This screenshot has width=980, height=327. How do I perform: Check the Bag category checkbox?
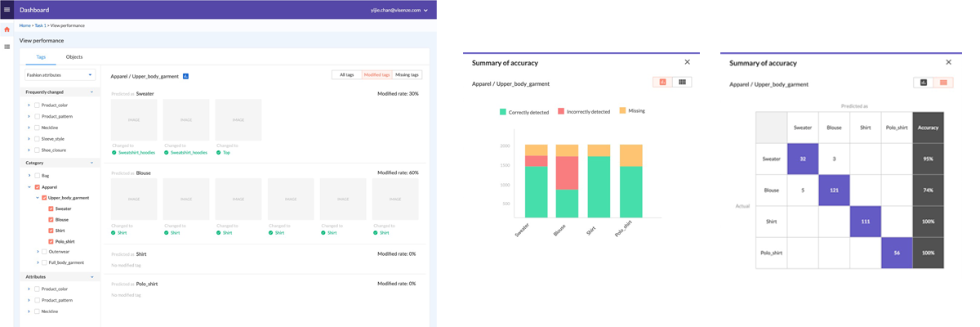click(x=38, y=176)
